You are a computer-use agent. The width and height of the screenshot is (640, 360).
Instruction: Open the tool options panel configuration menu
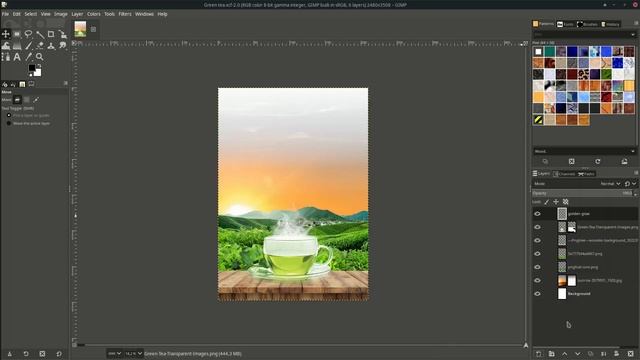66,83
